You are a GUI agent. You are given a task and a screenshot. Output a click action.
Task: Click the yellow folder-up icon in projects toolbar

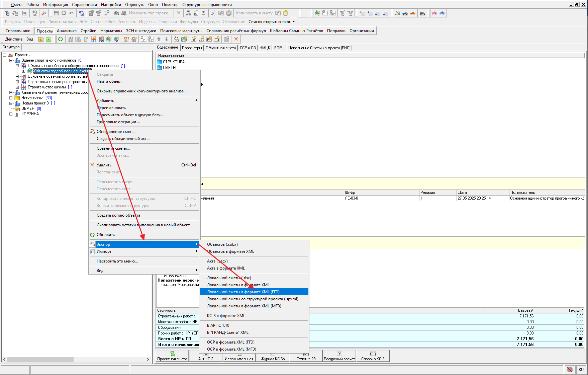(x=41, y=39)
